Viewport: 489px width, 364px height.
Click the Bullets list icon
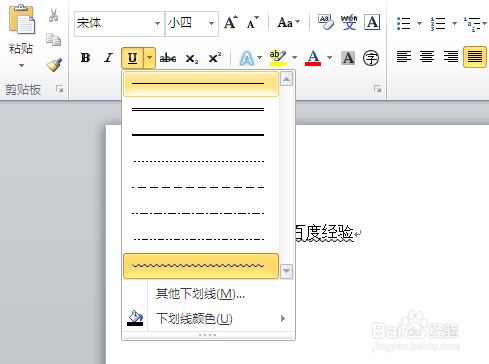404,23
